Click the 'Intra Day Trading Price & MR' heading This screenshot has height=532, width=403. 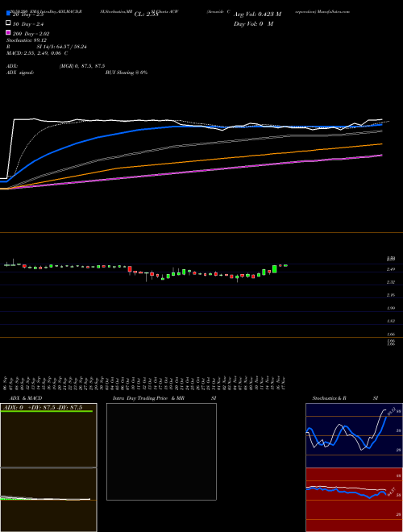[148, 398]
